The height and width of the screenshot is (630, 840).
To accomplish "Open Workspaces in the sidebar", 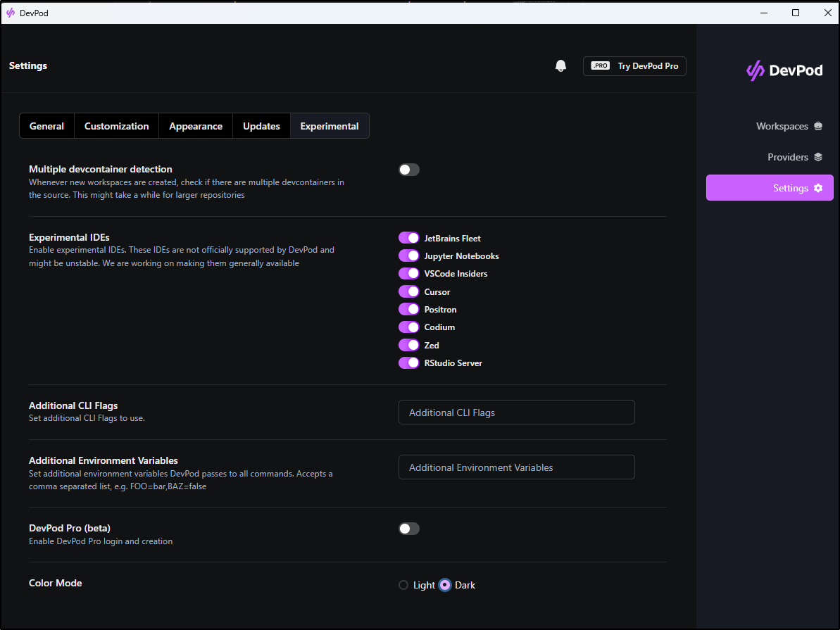I will (x=789, y=126).
